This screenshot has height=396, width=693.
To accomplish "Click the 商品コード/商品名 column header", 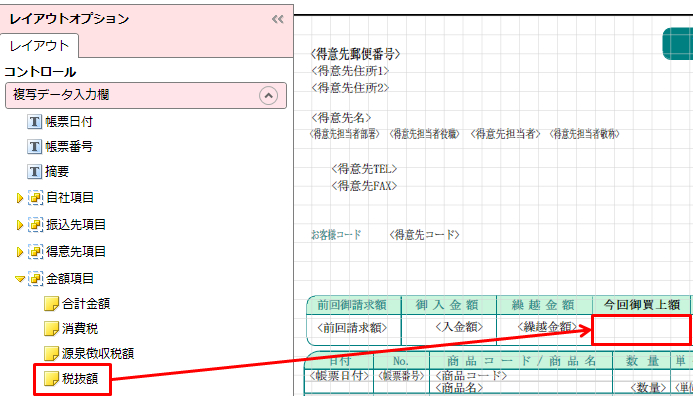I will click(x=521, y=361).
